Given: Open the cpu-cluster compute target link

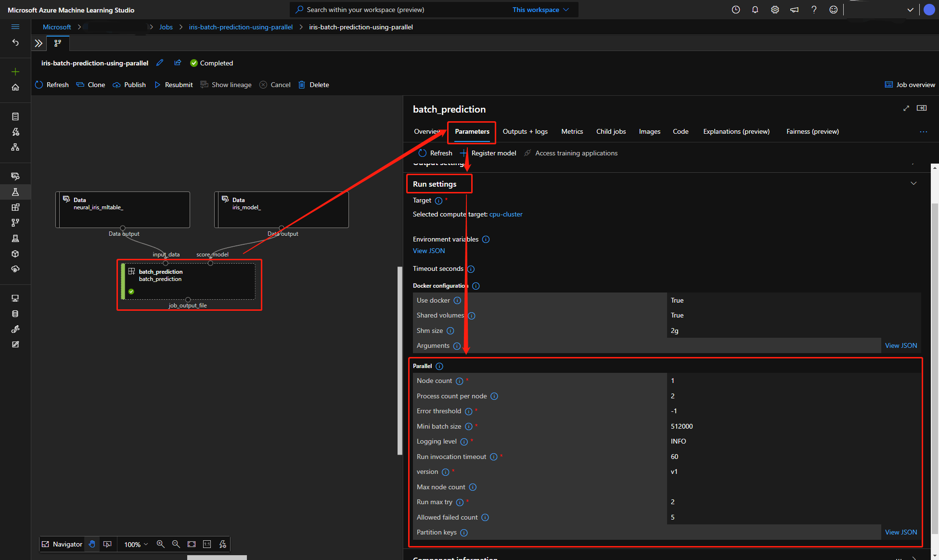Looking at the screenshot, I should (505, 214).
